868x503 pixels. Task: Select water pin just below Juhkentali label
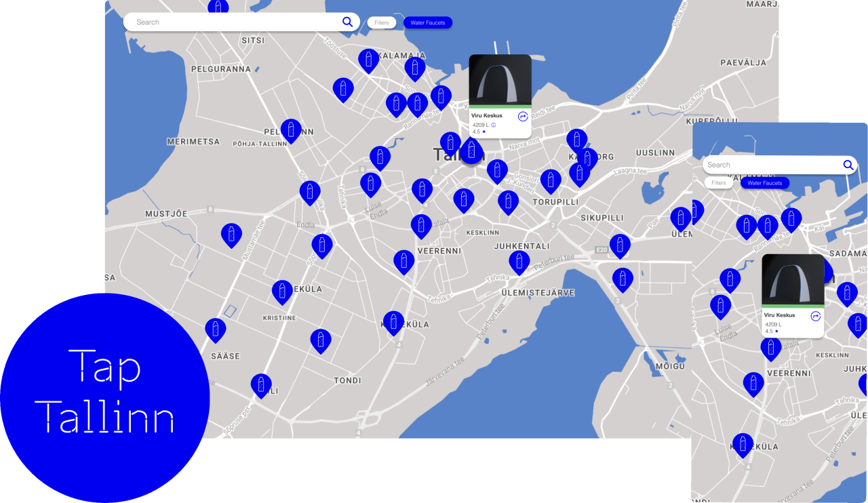519,262
